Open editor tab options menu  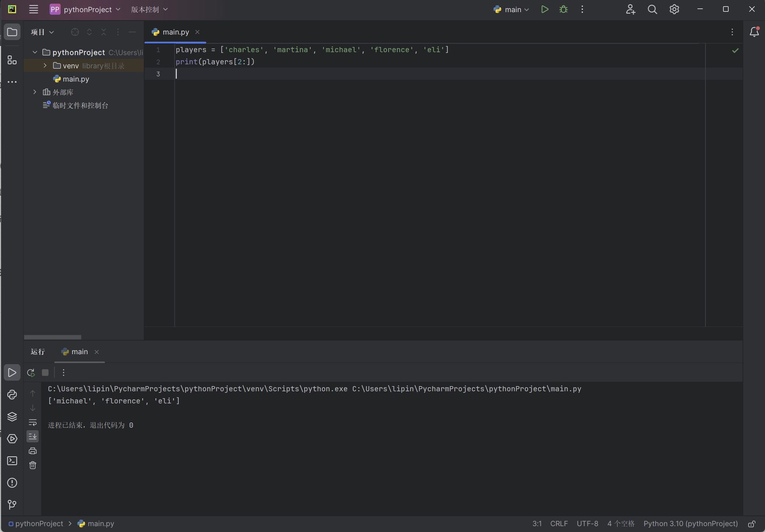pos(732,32)
